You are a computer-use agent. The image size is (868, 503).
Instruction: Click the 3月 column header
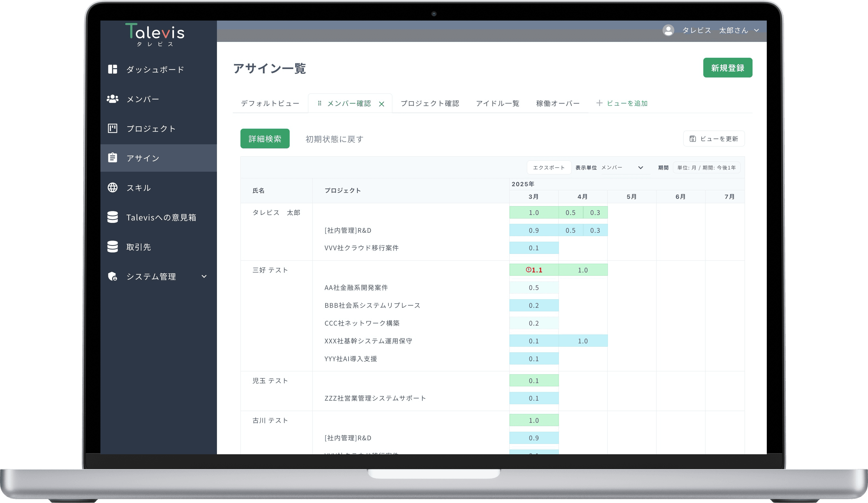pos(534,197)
